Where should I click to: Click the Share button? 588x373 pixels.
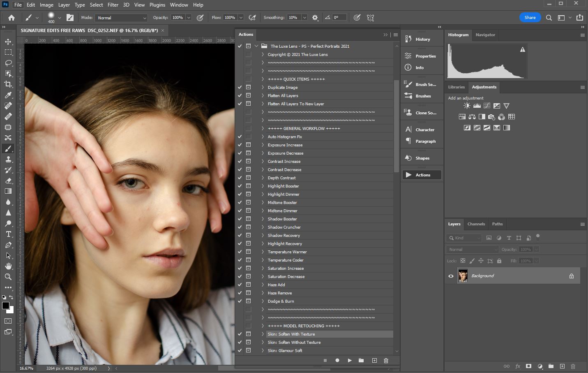[x=530, y=18]
